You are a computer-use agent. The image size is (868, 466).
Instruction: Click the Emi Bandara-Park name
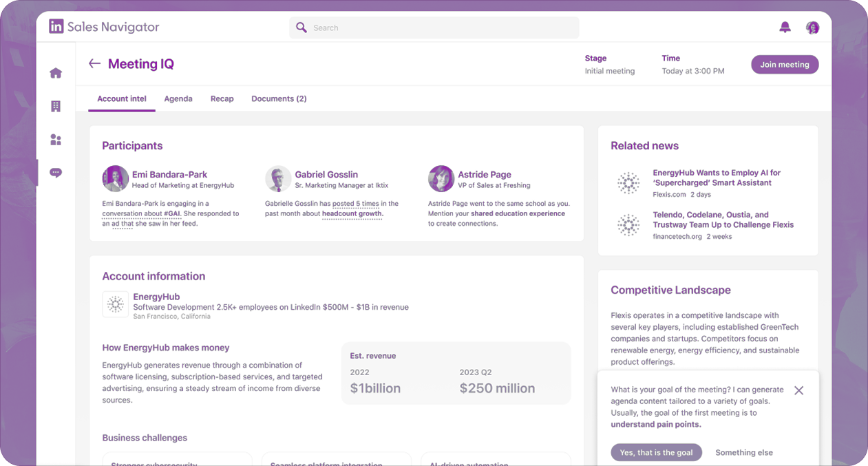tap(169, 175)
